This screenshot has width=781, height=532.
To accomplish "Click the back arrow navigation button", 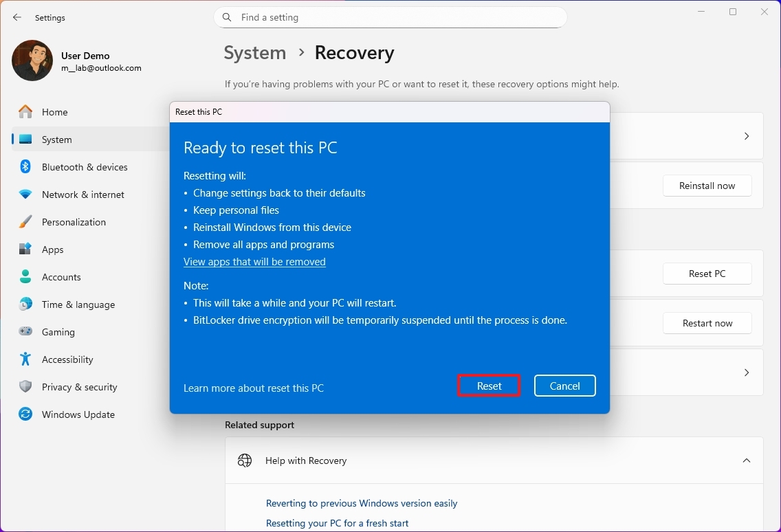I will pos(16,17).
